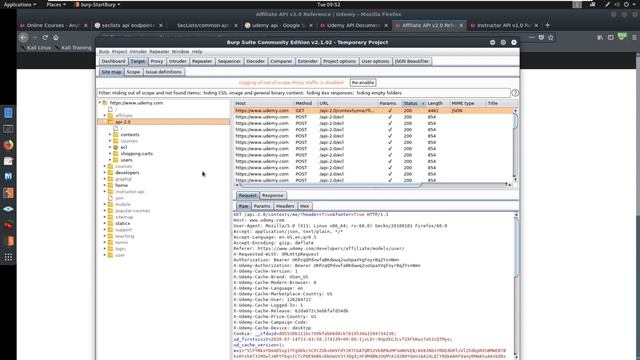The image size is (640, 360).
Task: Switch to Instructor API v1.0 Firefox tab
Action: [504, 25]
